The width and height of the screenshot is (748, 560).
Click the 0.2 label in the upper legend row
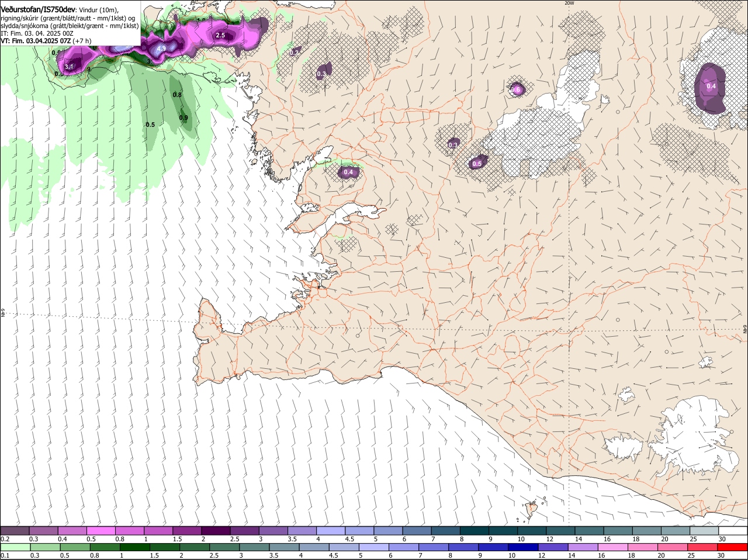tap(5, 539)
